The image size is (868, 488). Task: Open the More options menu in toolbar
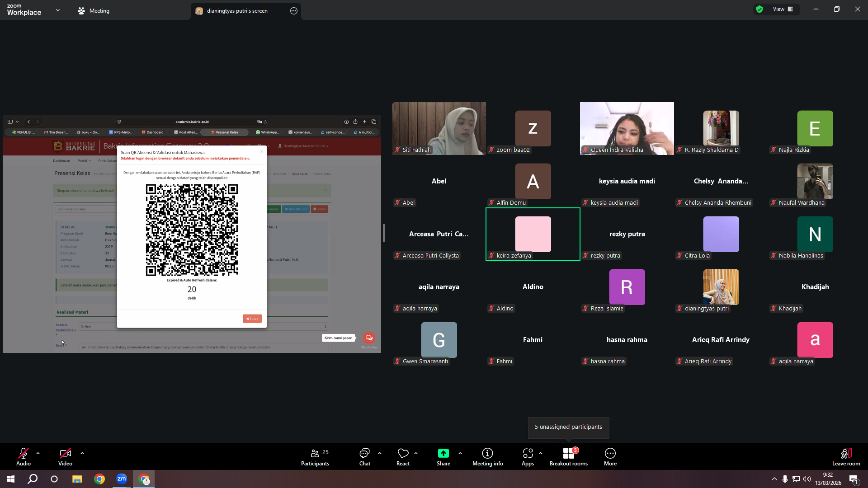(610, 457)
